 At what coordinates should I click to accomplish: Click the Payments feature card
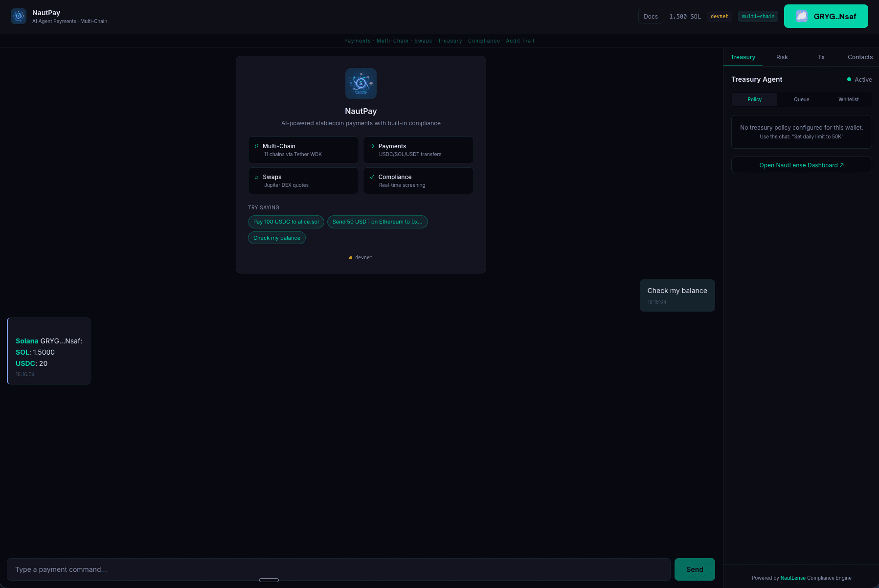click(418, 150)
